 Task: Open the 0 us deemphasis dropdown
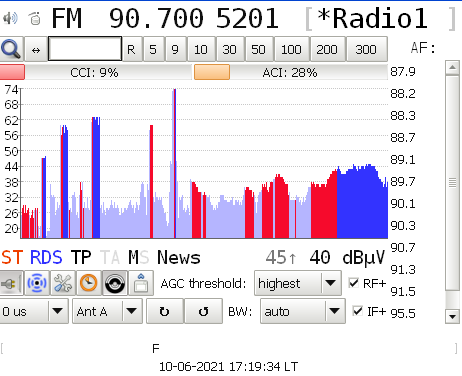pos(34,311)
